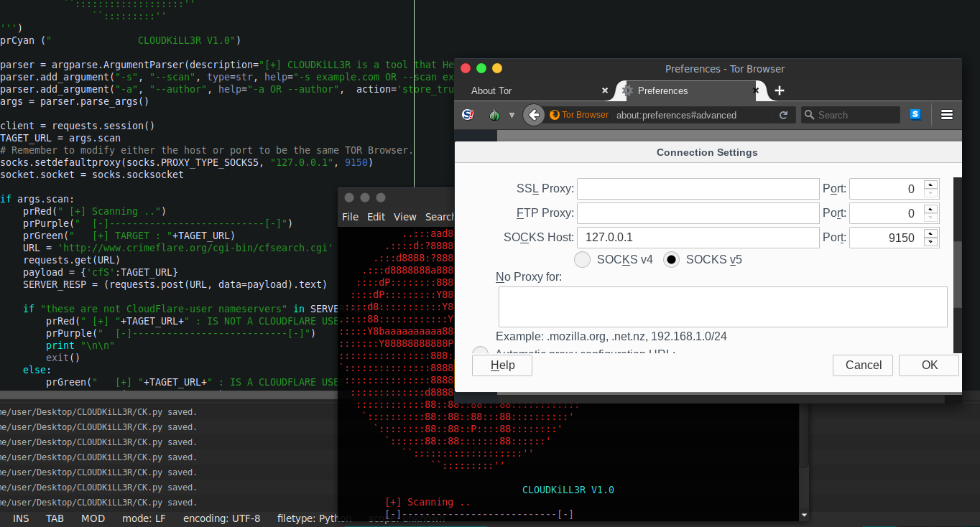The image size is (980, 527).
Task: Open the hamburger menu in Tor Browser
Action: pos(947,115)
